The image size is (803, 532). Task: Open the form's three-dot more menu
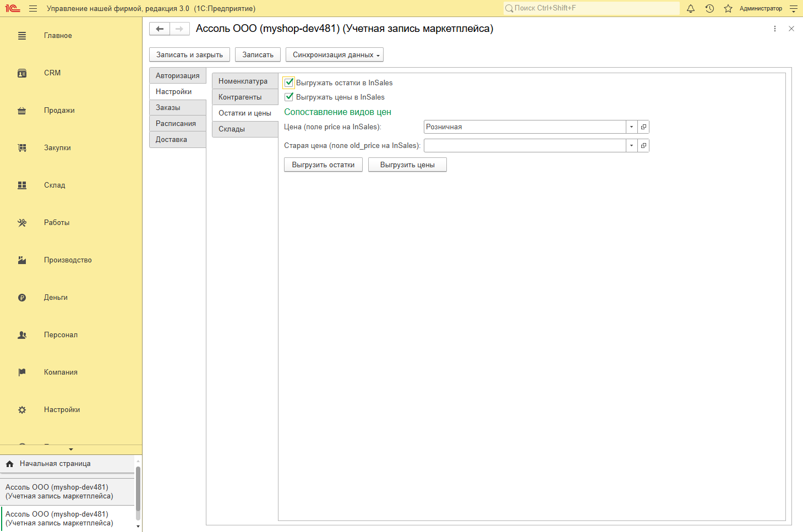775,29
